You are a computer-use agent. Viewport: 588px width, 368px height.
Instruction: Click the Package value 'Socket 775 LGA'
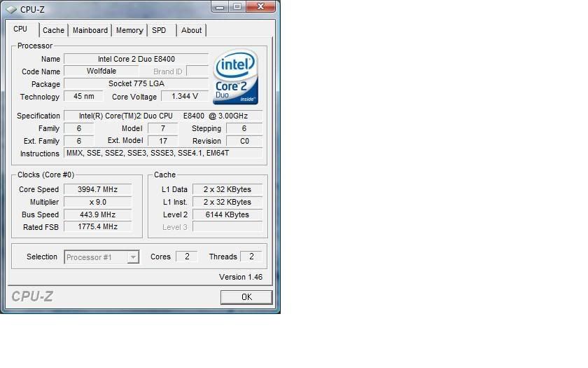point(136,83)
